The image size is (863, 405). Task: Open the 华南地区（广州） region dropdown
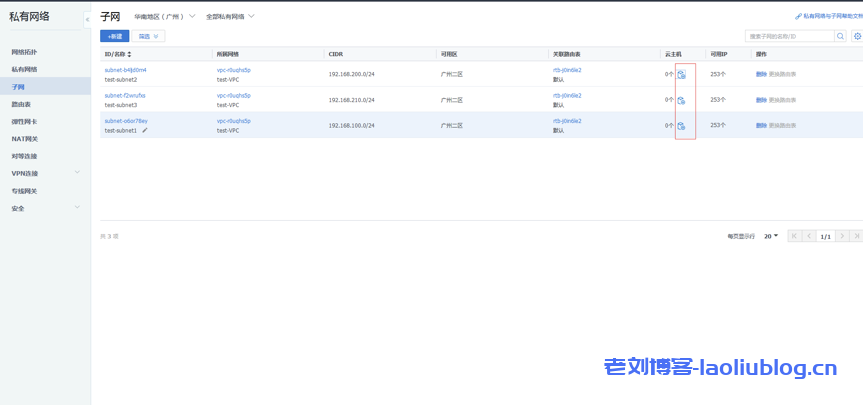click(x=165, y=17)
